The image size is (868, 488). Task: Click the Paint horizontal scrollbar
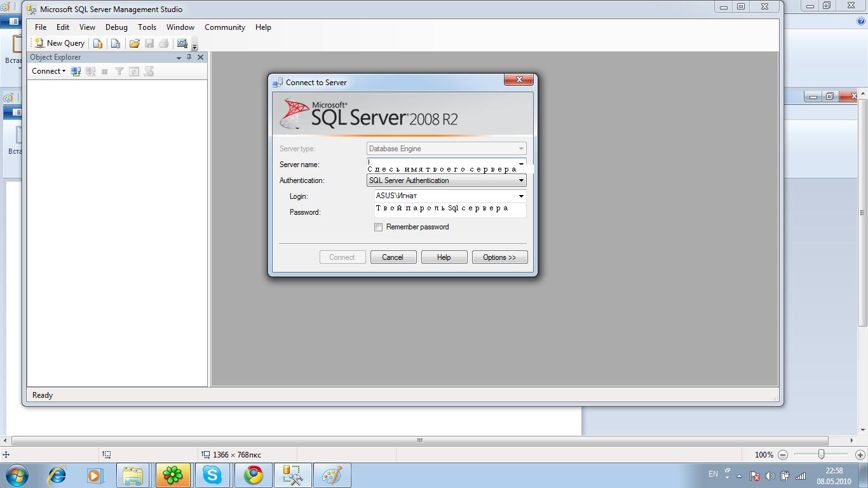pos(419,440)
